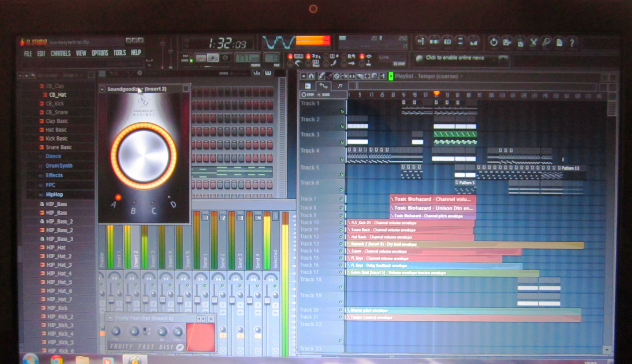Expand the Effects folder in browser

click(54, 175)
